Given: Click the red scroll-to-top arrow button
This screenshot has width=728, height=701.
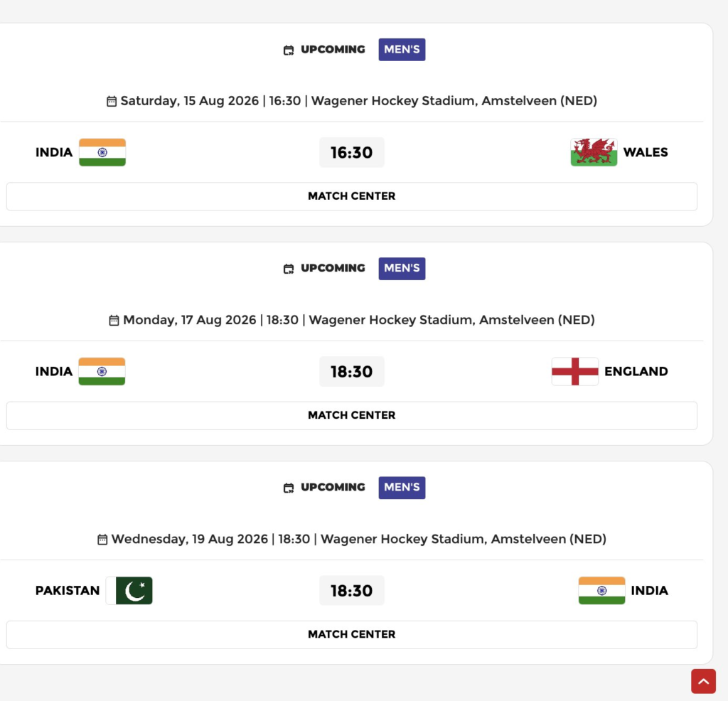Looking at the screenshot, I should (x=703, y=681).
